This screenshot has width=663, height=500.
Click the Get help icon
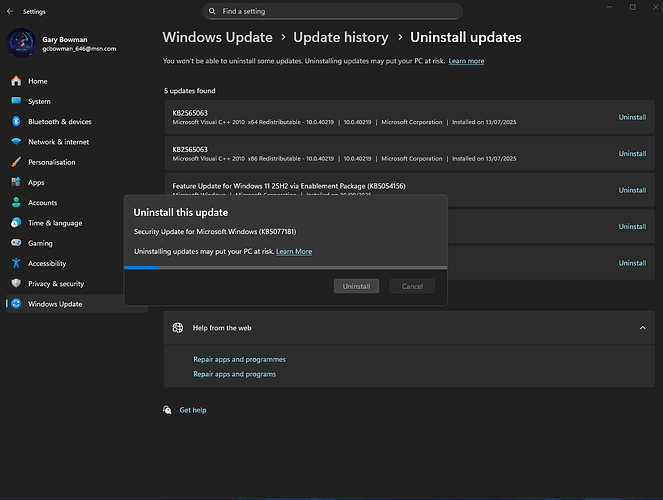click(169, 410)
